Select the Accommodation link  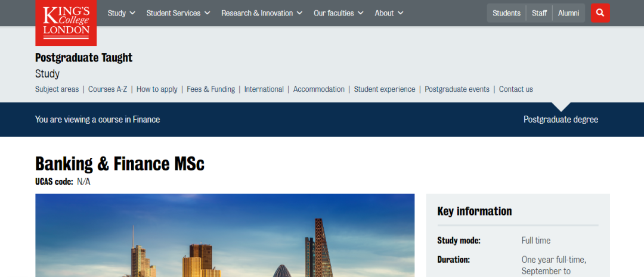(x=318, y=89)
